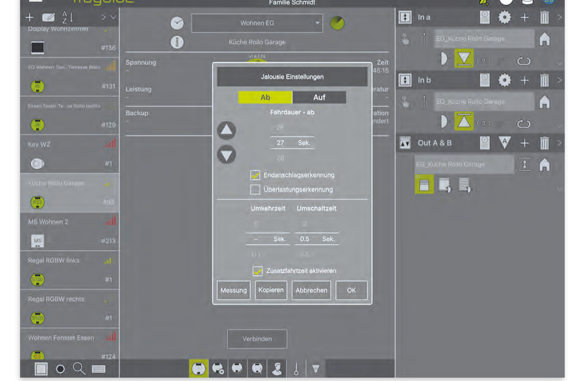Open the In a settings gear
This screenshot has width=588, height=381.
504,17
